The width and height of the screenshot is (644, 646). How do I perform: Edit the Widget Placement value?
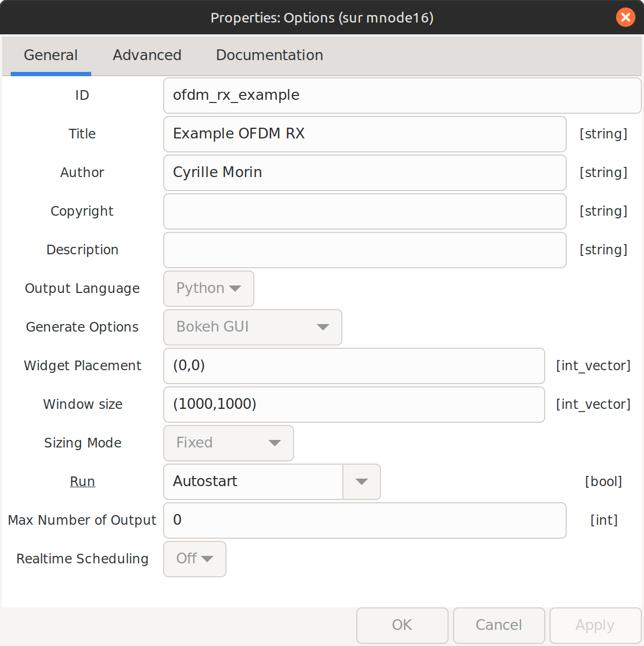(x=354, y=366)
